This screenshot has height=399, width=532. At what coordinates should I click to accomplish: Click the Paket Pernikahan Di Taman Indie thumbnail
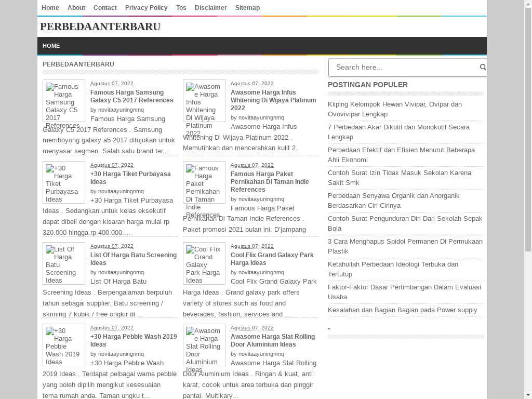pyautogui.click(x=204, y=182)
